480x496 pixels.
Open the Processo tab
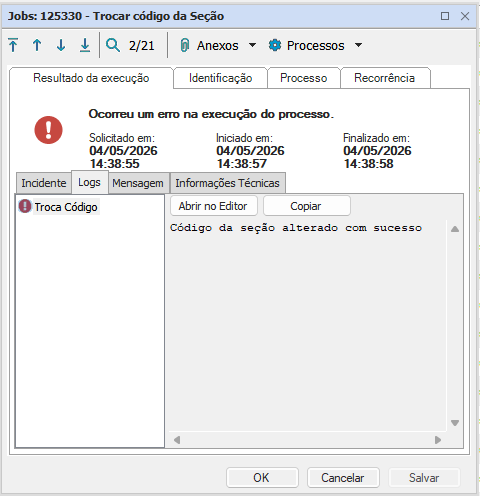point(303,78)
